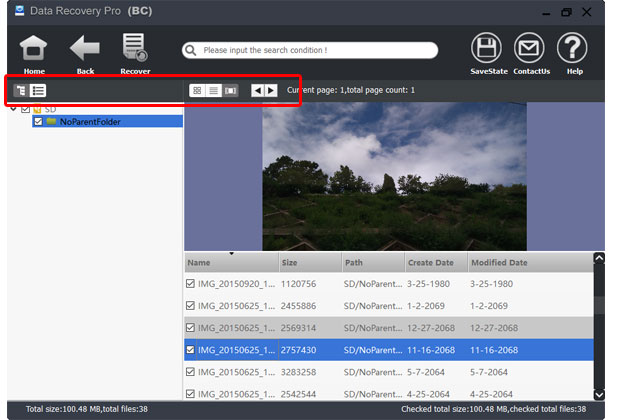Image resolution: width=620 pixels, height=420 pixels.
Task: Click the landscape photo preview image
Action: click(x=394, y=176)
